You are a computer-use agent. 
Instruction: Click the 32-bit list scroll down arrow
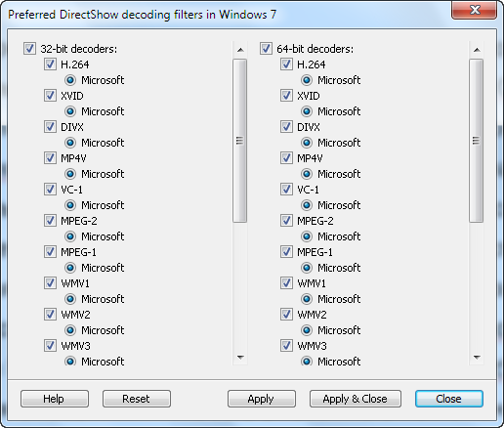(240, 358)
